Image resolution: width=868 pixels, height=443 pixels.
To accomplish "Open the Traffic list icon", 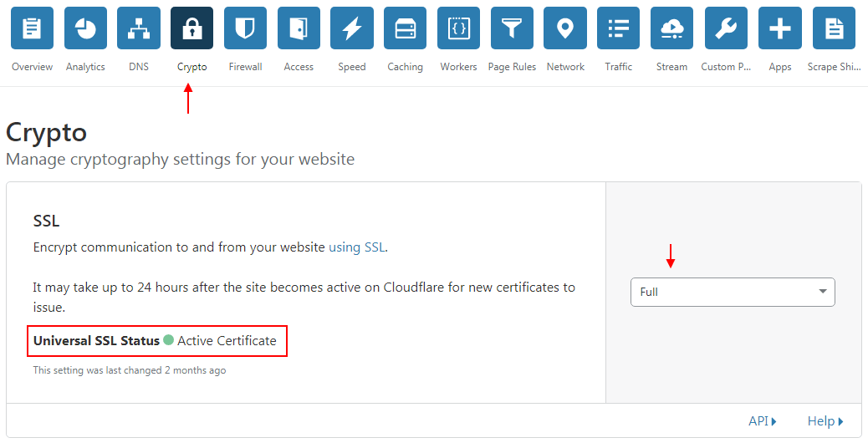I will tap(619, 28).
